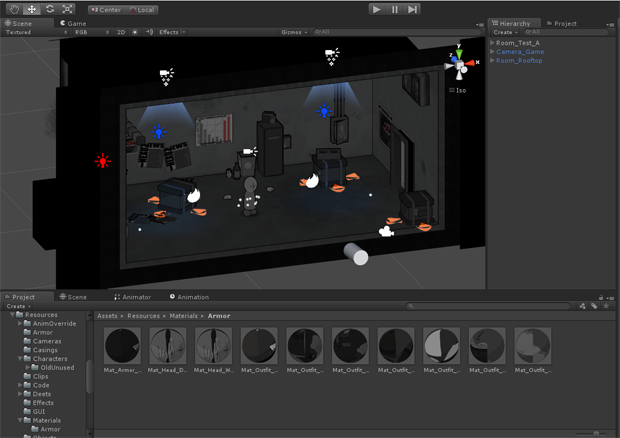The height and width of the screenshot is (438, 620).
Task: Toggle Iso projection label
Action: click(458, 91)
